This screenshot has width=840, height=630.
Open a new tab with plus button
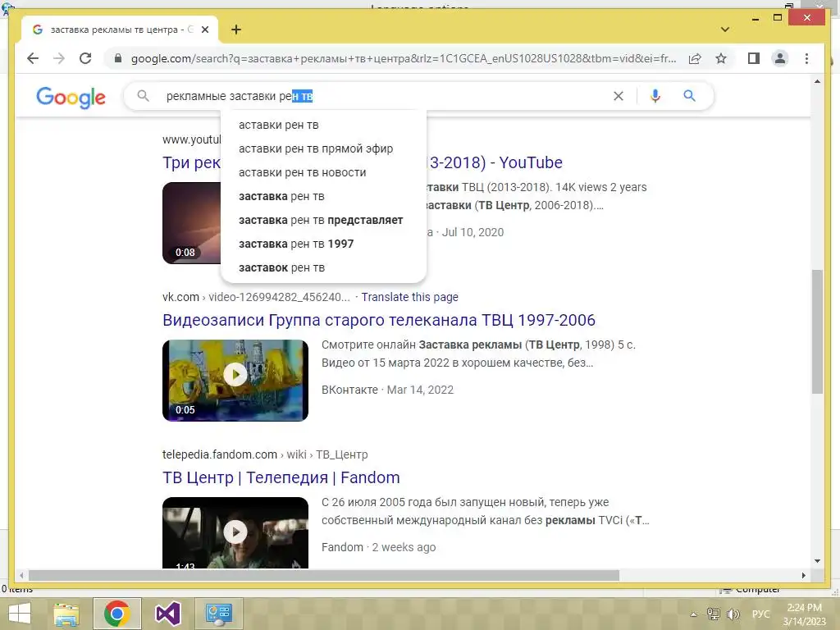tap(236, 30)
